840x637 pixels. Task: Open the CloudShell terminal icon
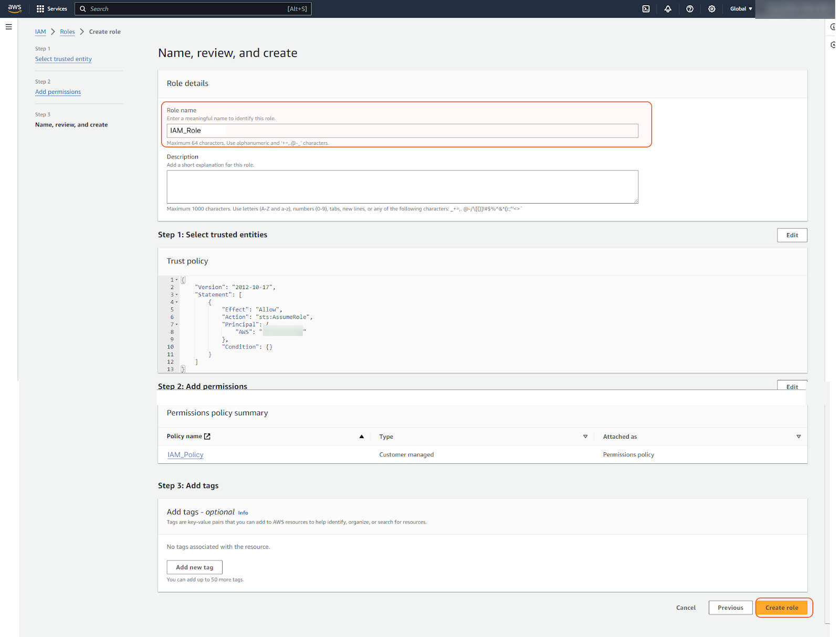click(646, 9)
